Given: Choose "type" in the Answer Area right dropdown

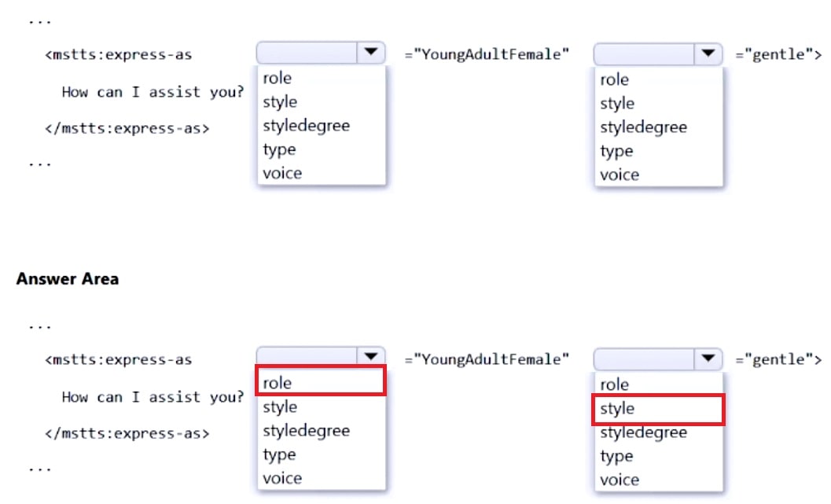Looking at the screenshot, I should click(616, 455).
